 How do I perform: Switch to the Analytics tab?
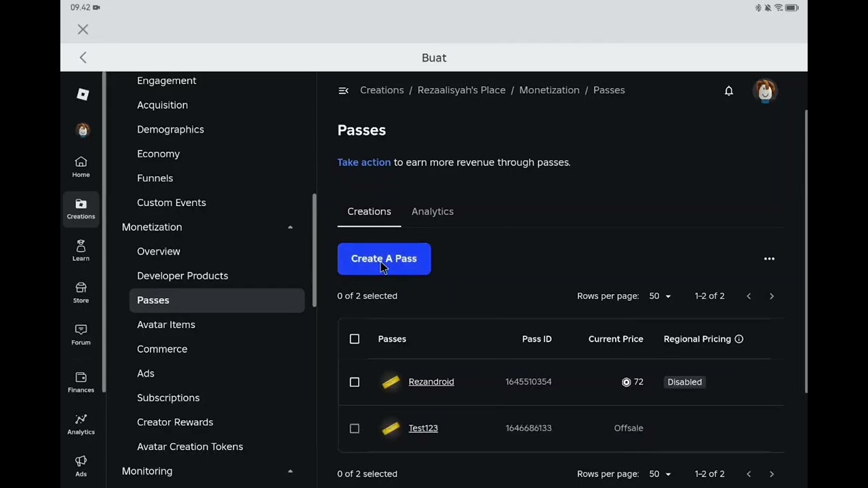pyautogui.click(x=433, y=211)
